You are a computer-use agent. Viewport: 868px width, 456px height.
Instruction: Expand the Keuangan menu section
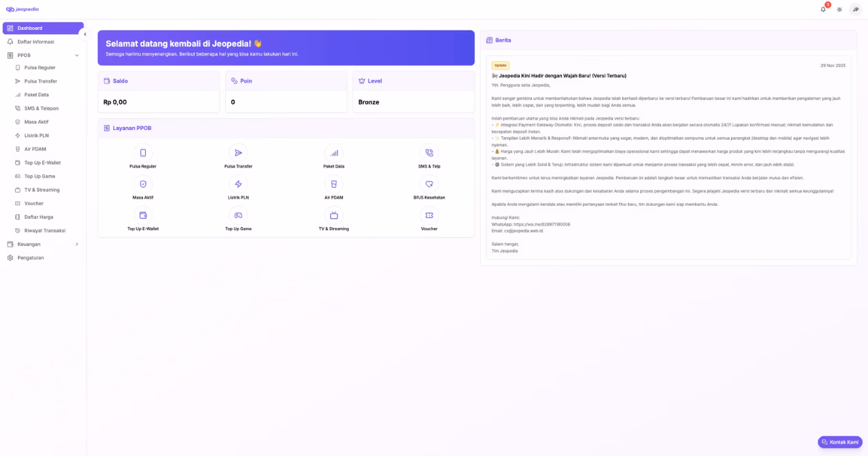coord(43,244)
